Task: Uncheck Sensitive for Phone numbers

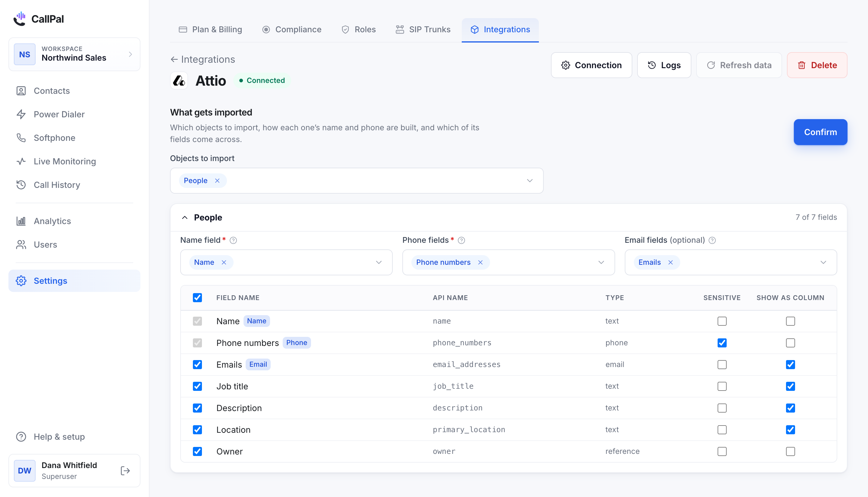Action: [x=722, y=343]
